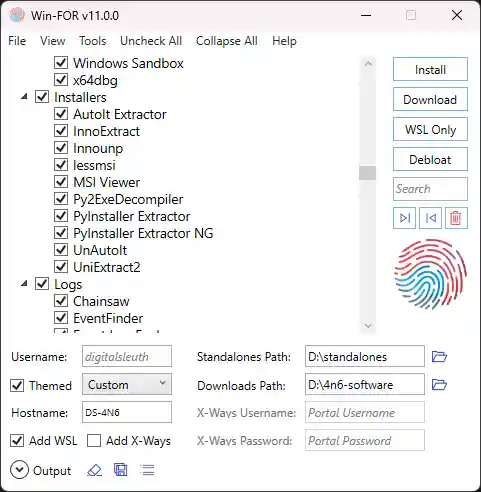Viewport: 481px width, 492px height.
Task: Click the tree scroll down arrow
Action: click(x=368, y=325)
